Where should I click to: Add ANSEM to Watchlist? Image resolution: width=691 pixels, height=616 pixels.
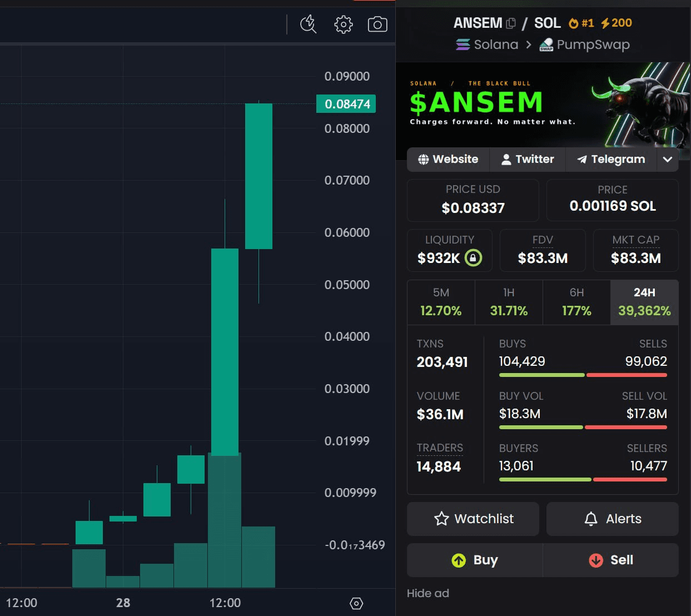473,519
